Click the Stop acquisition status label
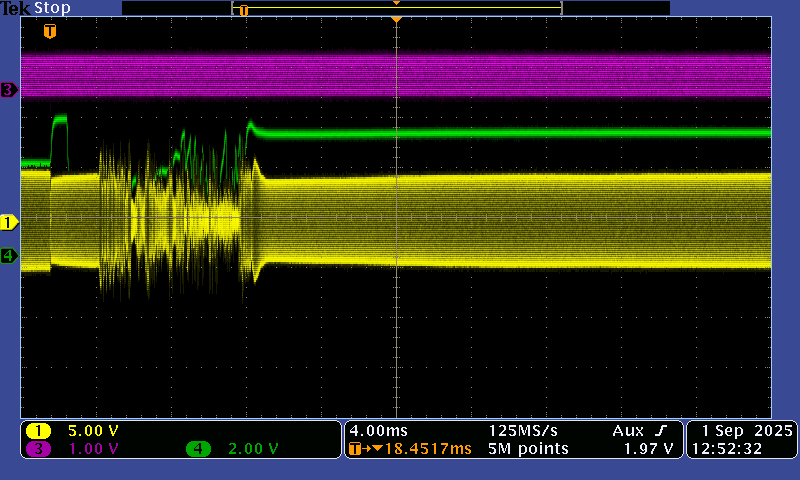This screenshot has width=800, height=480. pyautogui.click(x=52, y=8)
